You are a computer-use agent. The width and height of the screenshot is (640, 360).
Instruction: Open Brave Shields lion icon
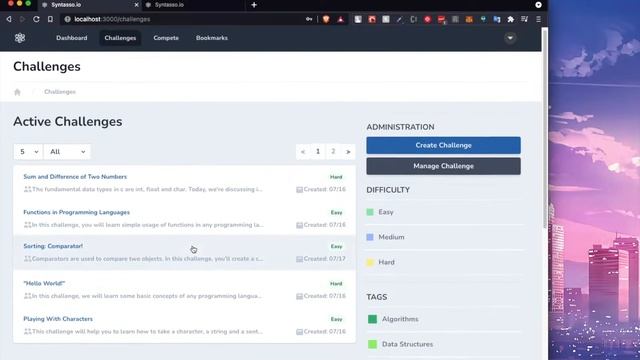tap(326, 19)
